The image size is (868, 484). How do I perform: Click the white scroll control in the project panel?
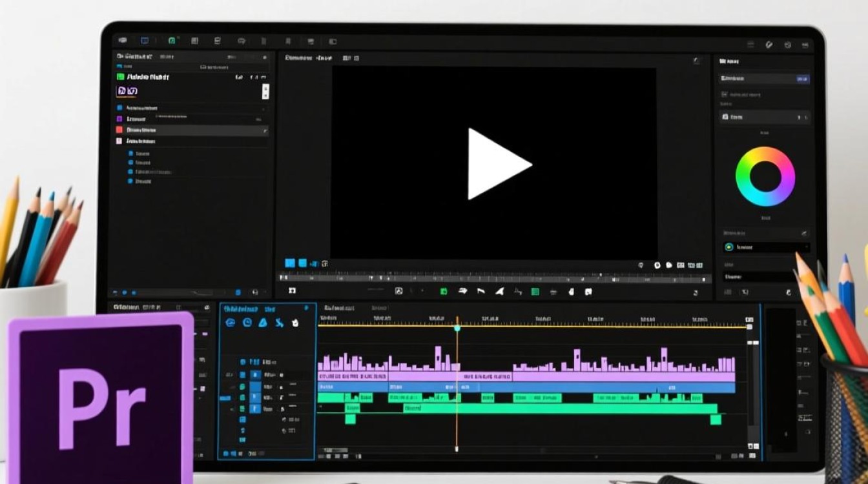pos(265,91)
